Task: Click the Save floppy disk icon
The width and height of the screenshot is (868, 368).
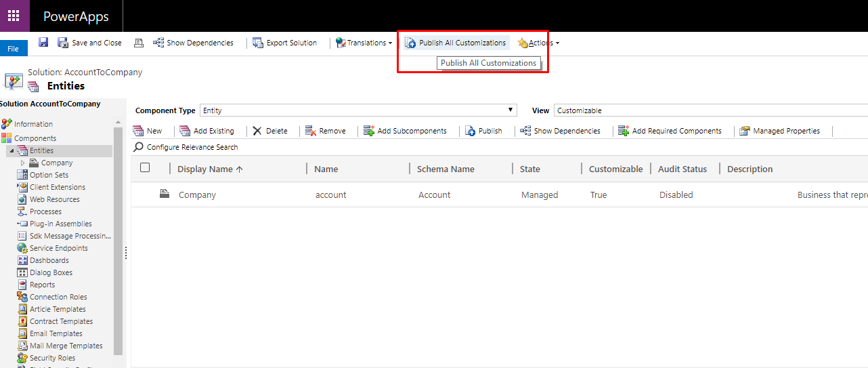Action: (43, 43)
